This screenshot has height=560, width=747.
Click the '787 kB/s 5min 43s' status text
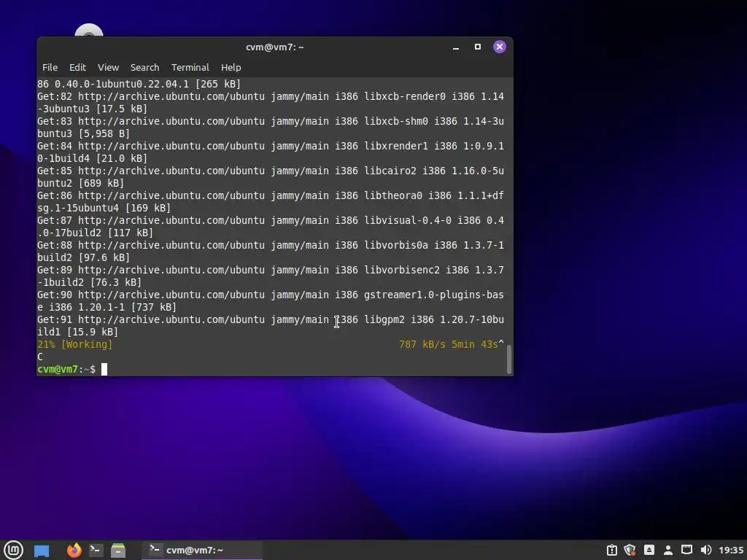pos(449,344)
